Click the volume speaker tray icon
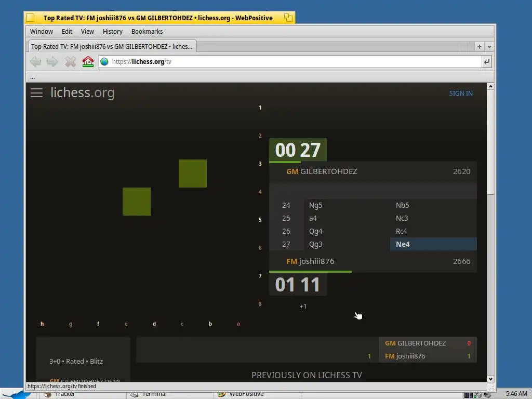This screenshot has width=532, height=399. click(x=487, y=395)
